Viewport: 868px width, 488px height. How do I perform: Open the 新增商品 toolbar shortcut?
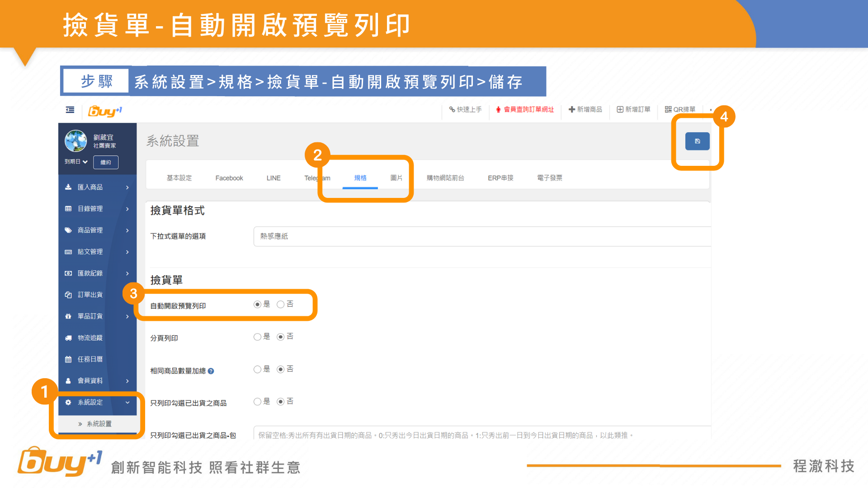[x=585, y=109]
